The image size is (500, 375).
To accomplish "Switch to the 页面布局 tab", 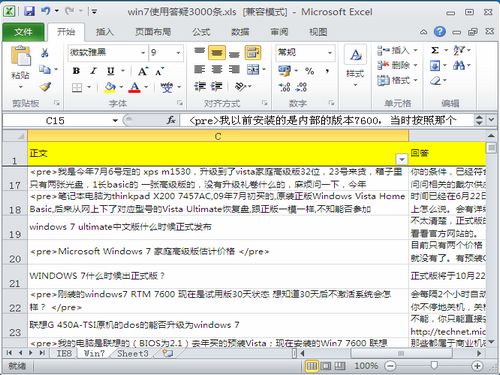I will click(x=153, y=32).
